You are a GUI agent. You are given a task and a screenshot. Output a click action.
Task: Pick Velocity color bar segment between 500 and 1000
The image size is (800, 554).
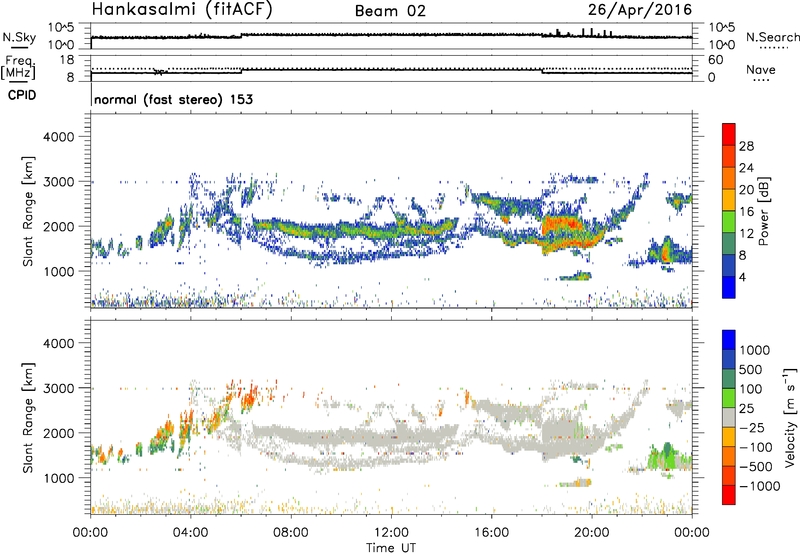tap(729, 359)
